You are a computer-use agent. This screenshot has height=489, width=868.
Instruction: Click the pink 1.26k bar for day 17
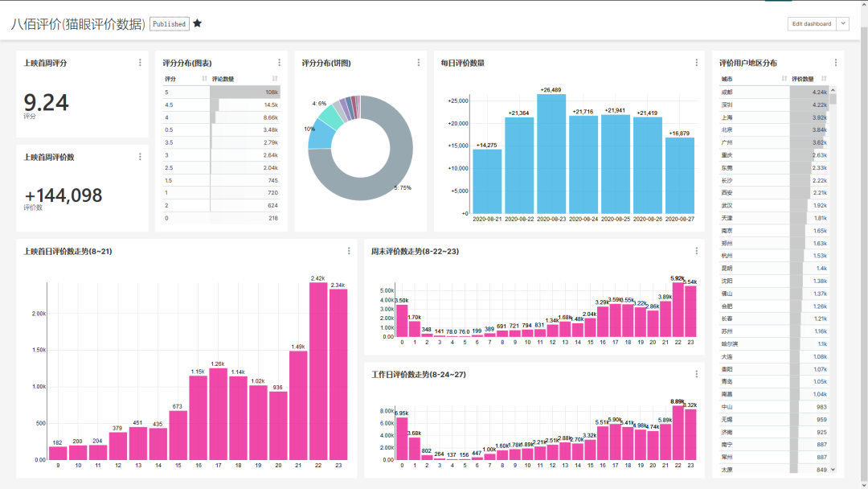point(218,413)
